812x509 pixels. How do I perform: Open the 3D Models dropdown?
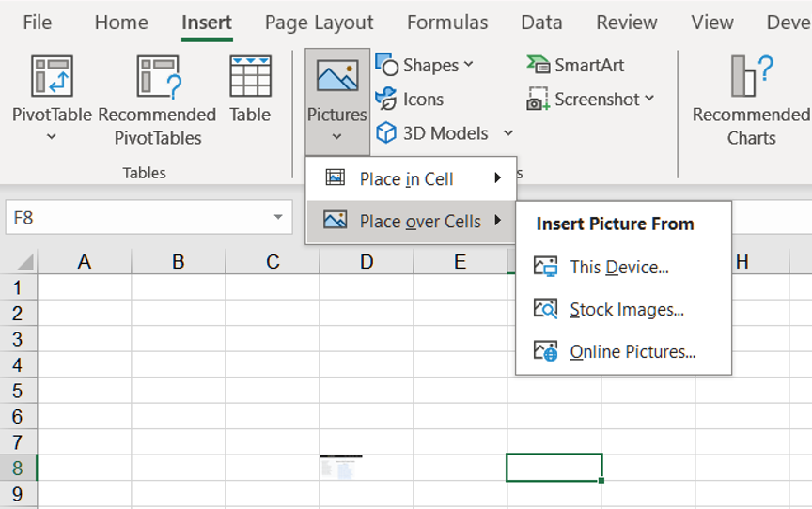coord(508,133)
